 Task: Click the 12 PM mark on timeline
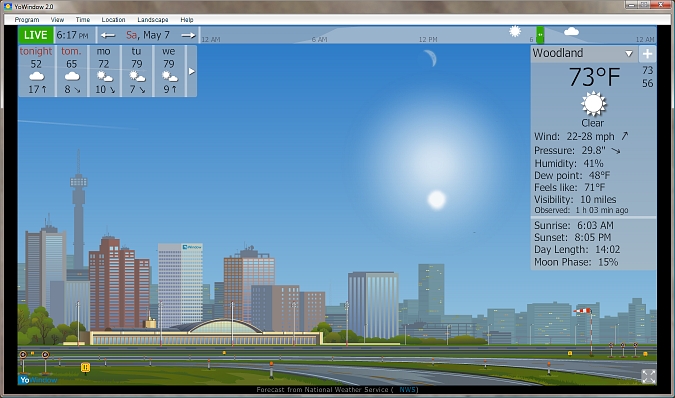428,39
